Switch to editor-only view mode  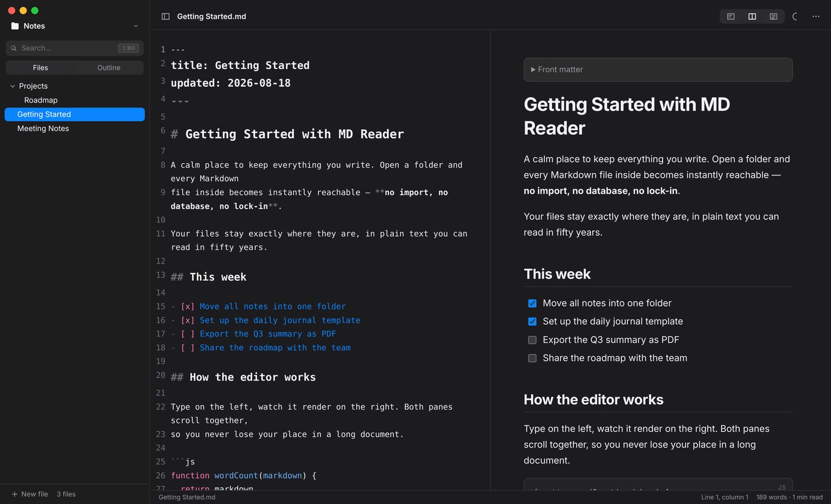point(731,17)
